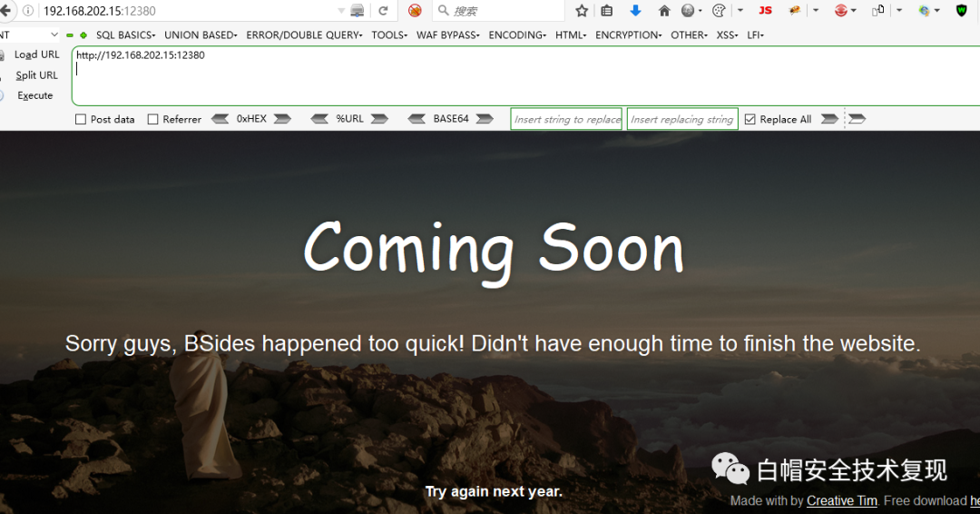Expand the UNION BASED dropdown menu
Viewport: 980px width, 514px height.
(x=201, y=35)
